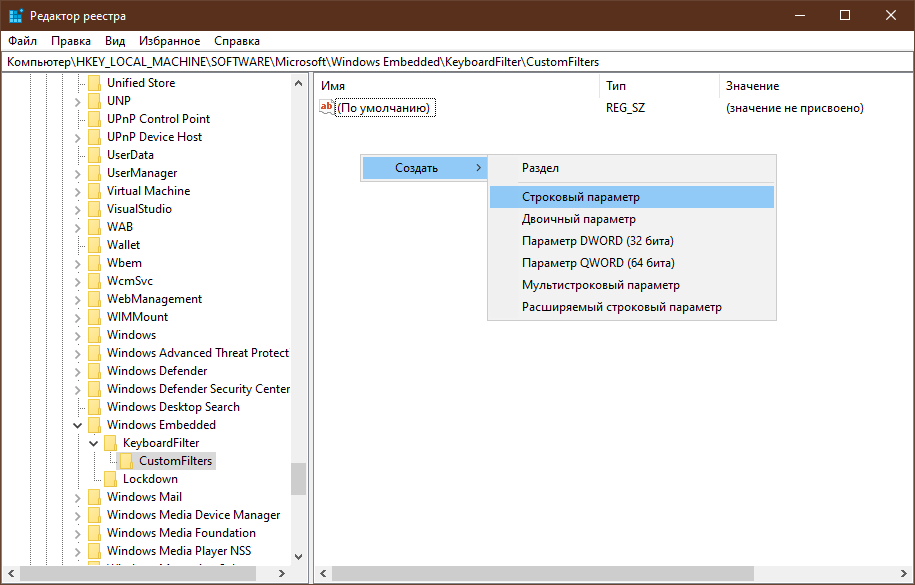915x585 pixels.
Task: Collapse the Windows Embedded tree node
Action: tap(78, 425)
